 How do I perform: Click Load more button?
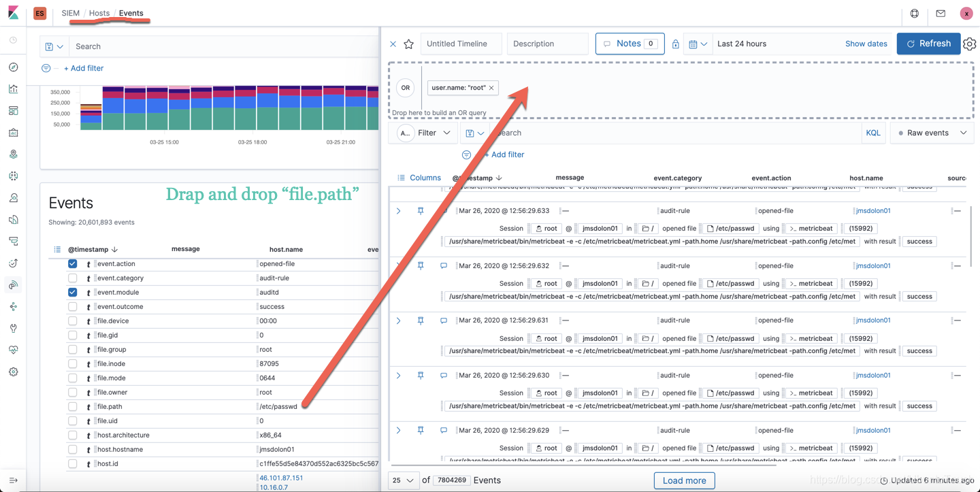pos(684,480)
